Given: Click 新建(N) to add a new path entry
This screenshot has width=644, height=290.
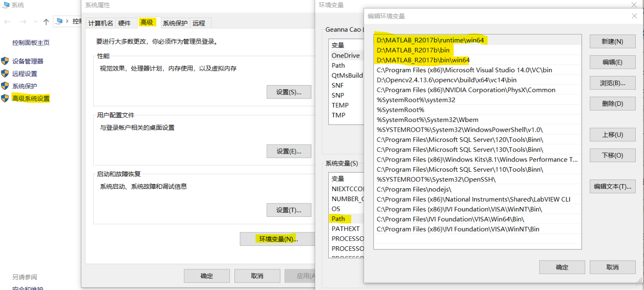Looking at the screenshot, I should [612, 41].
